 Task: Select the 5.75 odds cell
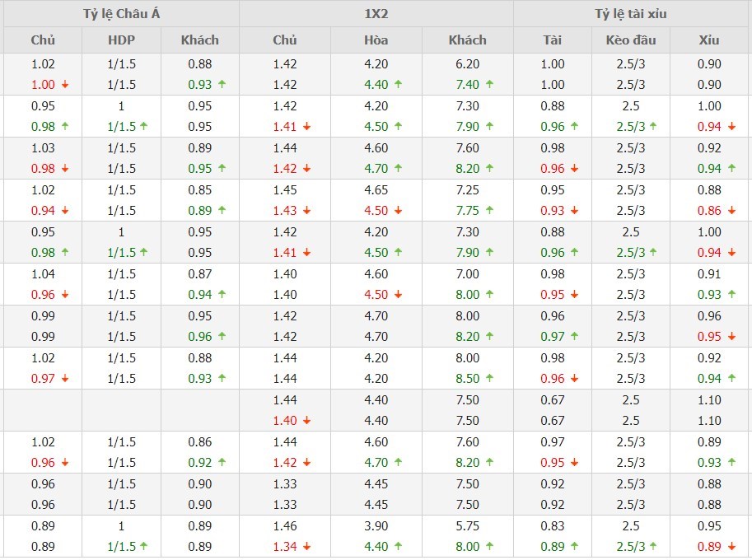point(467,526)
